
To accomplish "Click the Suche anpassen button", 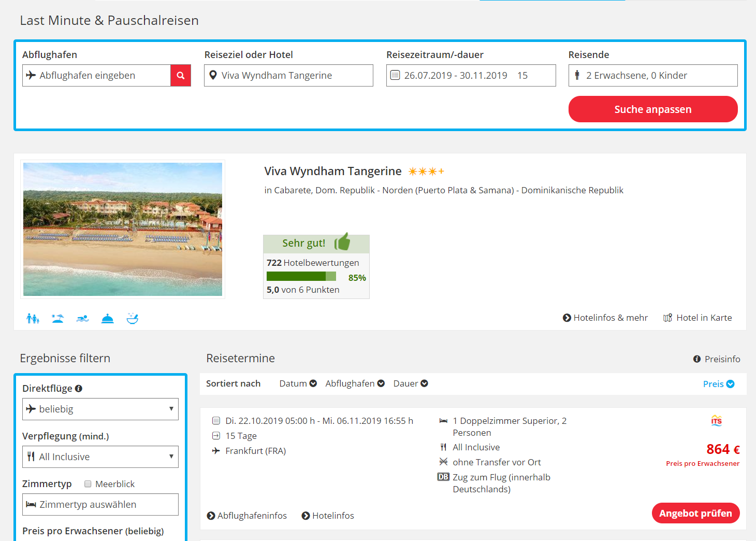I will [653, 109].
